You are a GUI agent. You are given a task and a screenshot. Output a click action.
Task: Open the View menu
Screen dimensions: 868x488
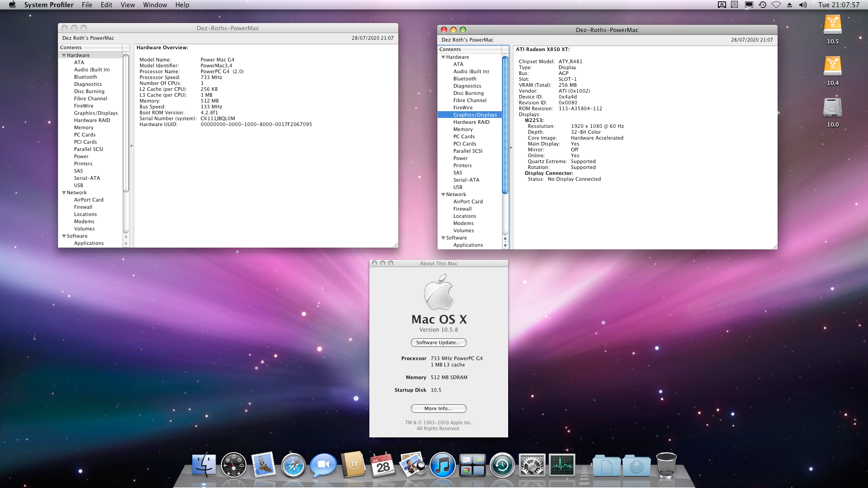click(127, 5)
